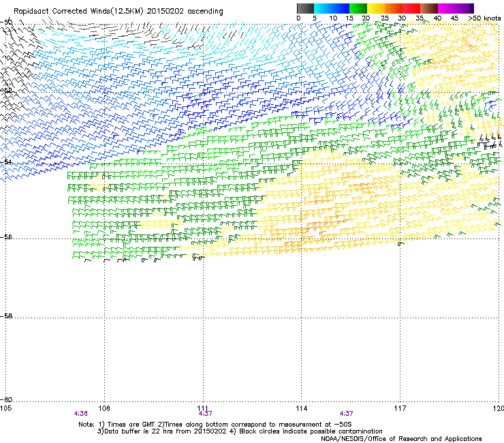
Task: Click the green 15-20 knots legend swatch
Action: (358, 8)
